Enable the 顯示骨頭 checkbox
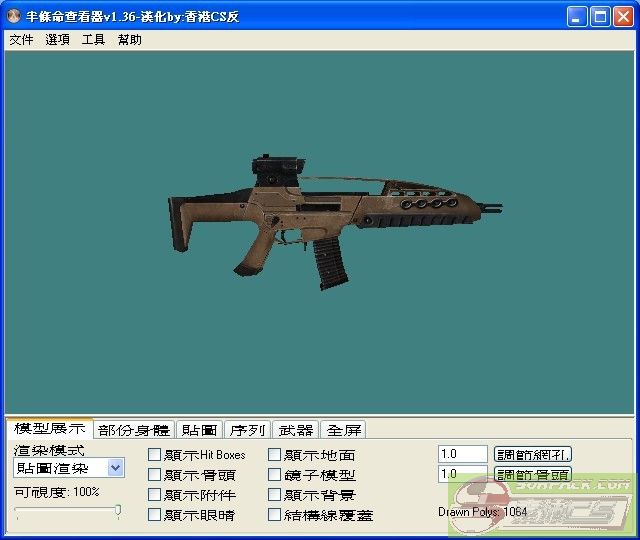This screenshot has width=640, height=540. click(x=154, y=475)
